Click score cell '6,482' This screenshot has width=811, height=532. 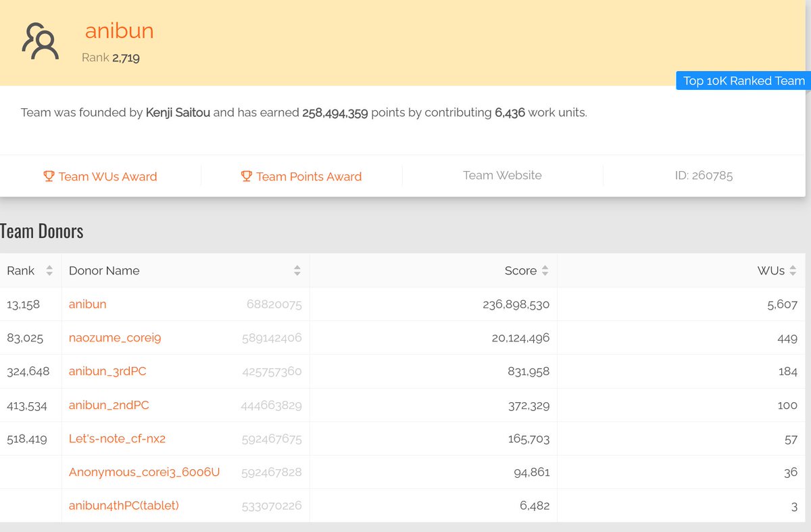[535, 506]
